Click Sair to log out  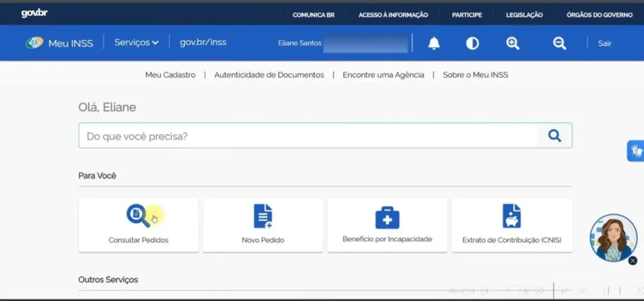pyautogui.click(x=604, y=43)
